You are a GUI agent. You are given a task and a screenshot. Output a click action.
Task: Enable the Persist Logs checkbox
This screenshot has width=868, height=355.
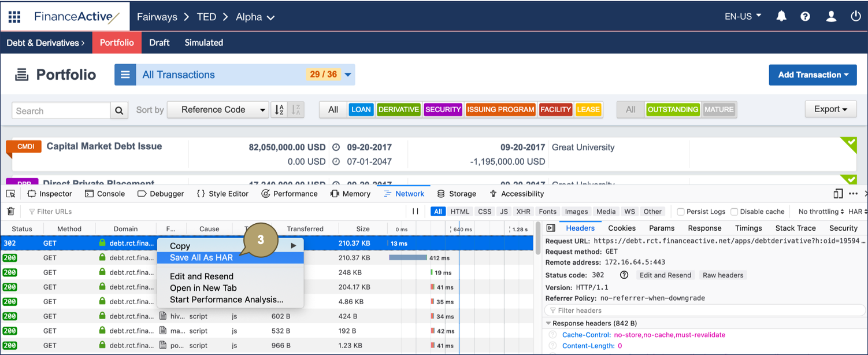point(681,211)
